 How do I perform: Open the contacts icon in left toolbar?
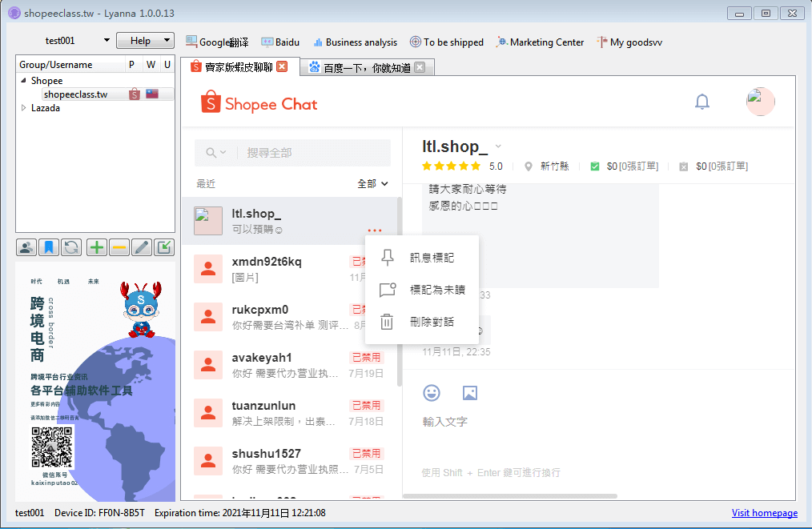[x=26, y=247]
